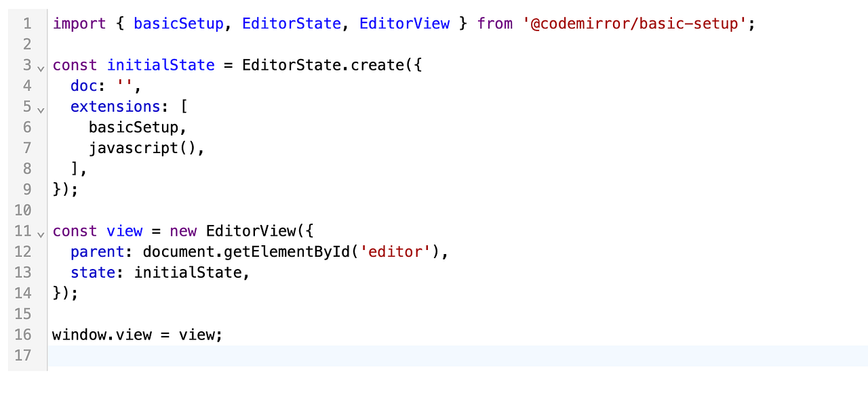Click line number 16 in the gutter
868x395 pixels.
coord(23,335)
